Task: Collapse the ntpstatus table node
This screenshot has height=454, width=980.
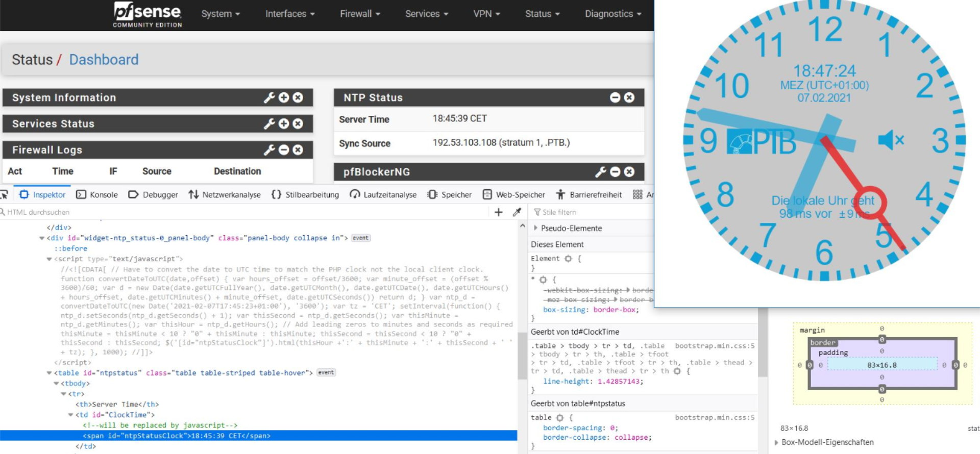Action: point(49,373)
